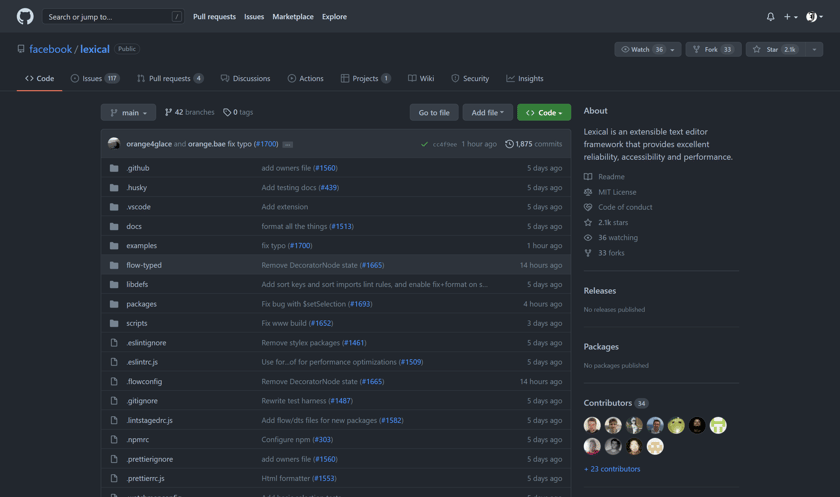840x497 pixels.
Task: Open the Discussions tab
Action: (x=245, y=78)
